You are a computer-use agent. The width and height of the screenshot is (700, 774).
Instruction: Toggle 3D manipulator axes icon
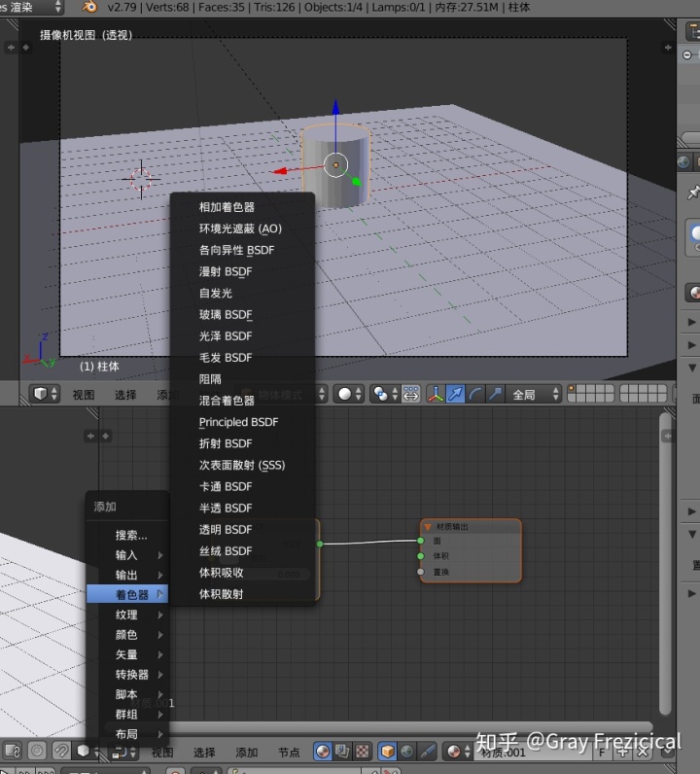click(436, 394)
